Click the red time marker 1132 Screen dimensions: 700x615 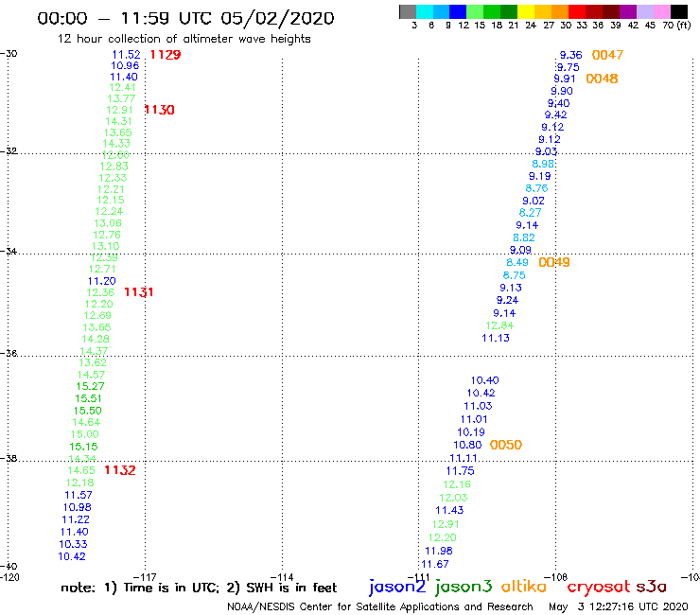pos(119,470)
